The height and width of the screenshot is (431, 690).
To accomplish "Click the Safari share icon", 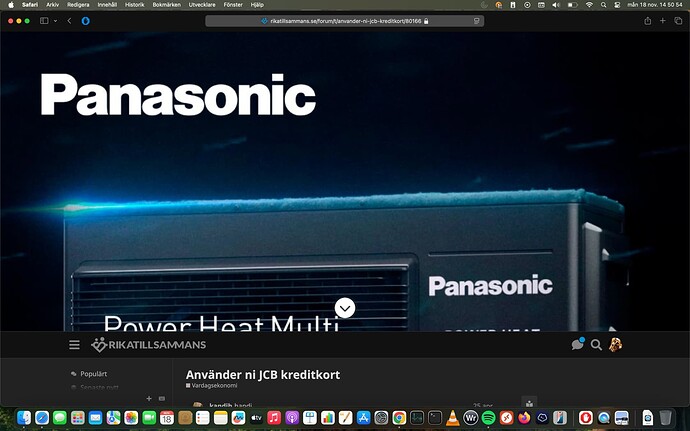I will pos(648,20).
